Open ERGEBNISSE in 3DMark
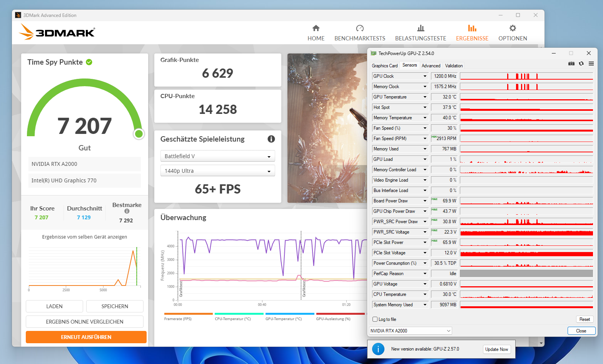Screen dimensions: 603x364 472,33
